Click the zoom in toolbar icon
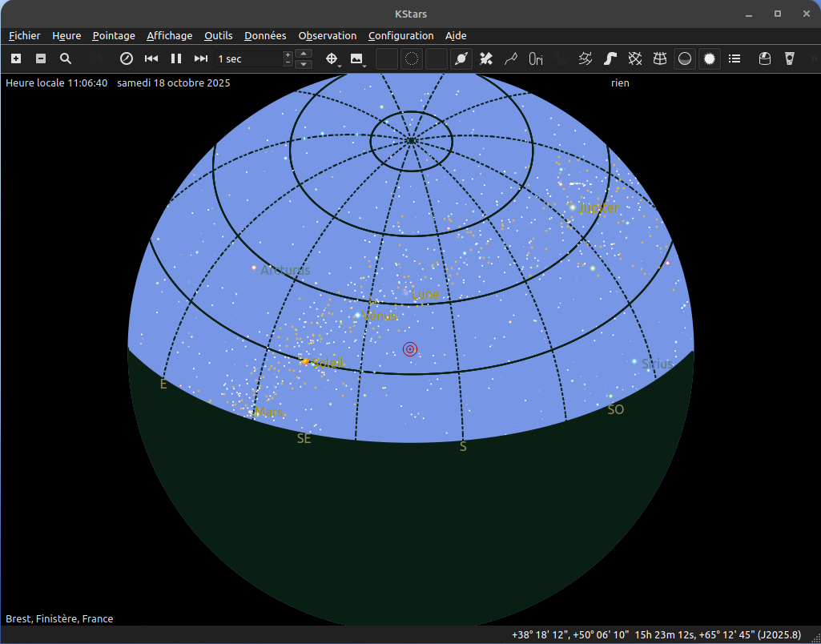This screenshot has width=821, height=644. coord(16,58)
